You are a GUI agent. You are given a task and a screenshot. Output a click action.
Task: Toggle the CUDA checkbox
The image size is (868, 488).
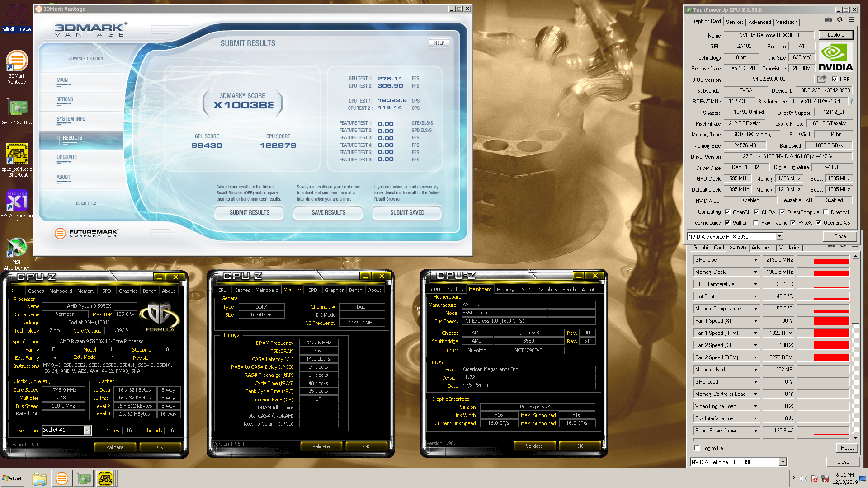coord(756,212)
